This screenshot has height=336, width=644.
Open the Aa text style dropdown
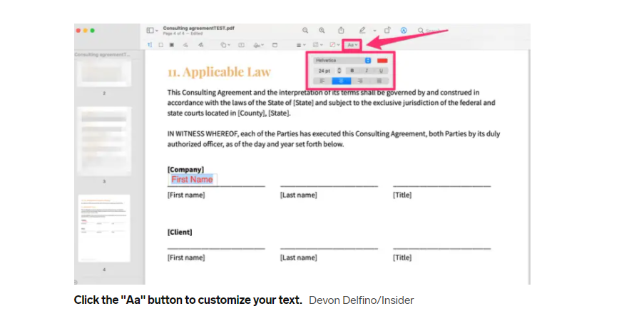352,45
